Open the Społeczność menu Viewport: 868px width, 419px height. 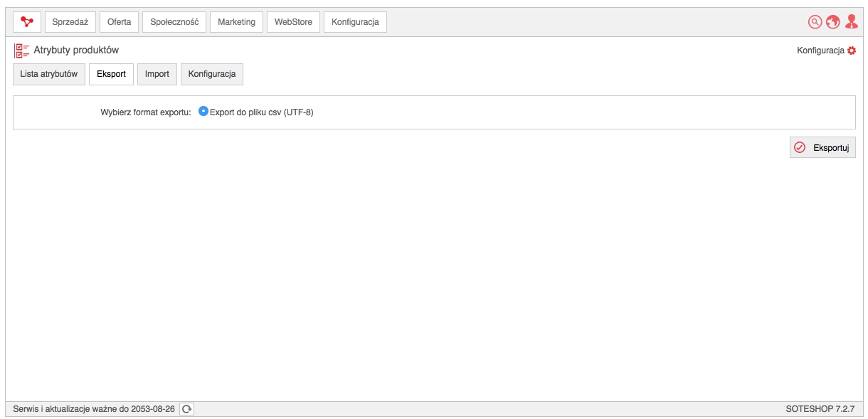pyautogui.click(x=174, y=22)
